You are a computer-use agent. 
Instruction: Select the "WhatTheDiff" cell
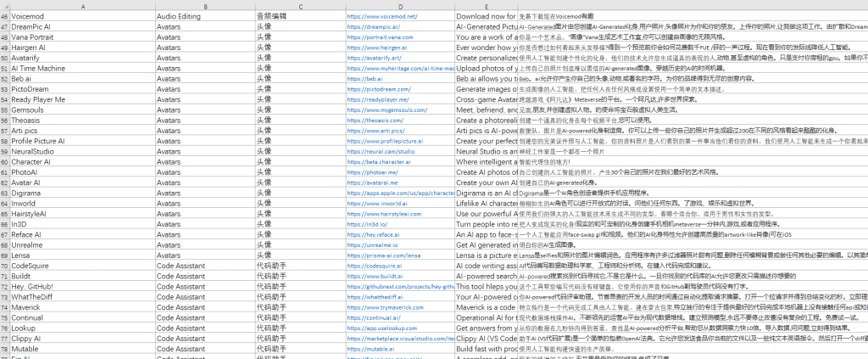point(82,296)
